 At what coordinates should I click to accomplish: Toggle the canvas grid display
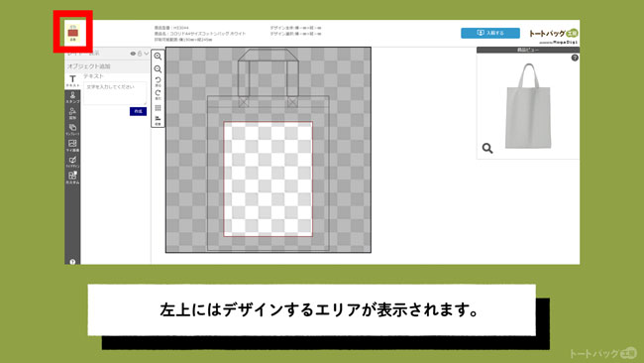coord(158,108)
